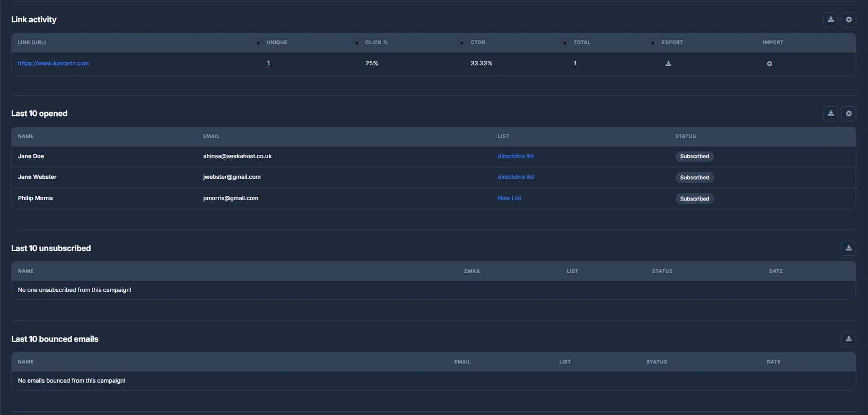Sort link activity by the LINK (URL) header

32,42
